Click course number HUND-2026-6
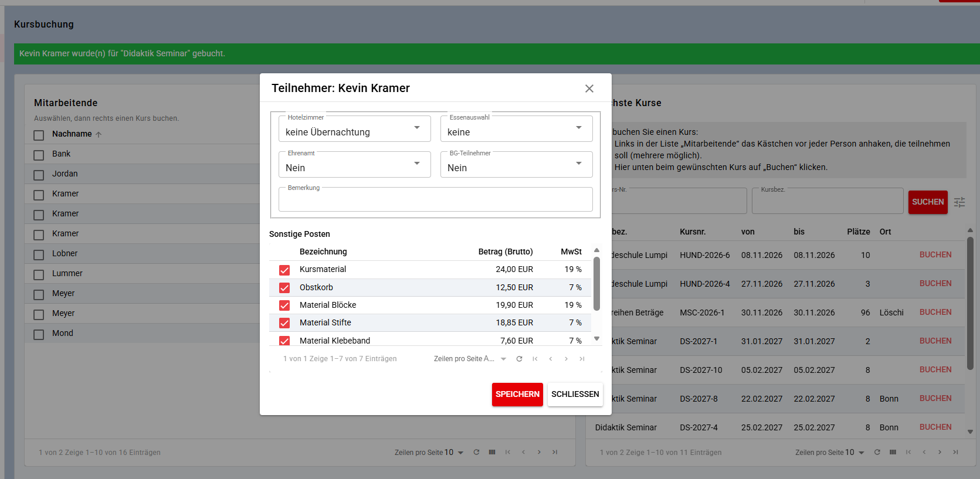This screenshot has width=980, height=479. coord(705,256)
